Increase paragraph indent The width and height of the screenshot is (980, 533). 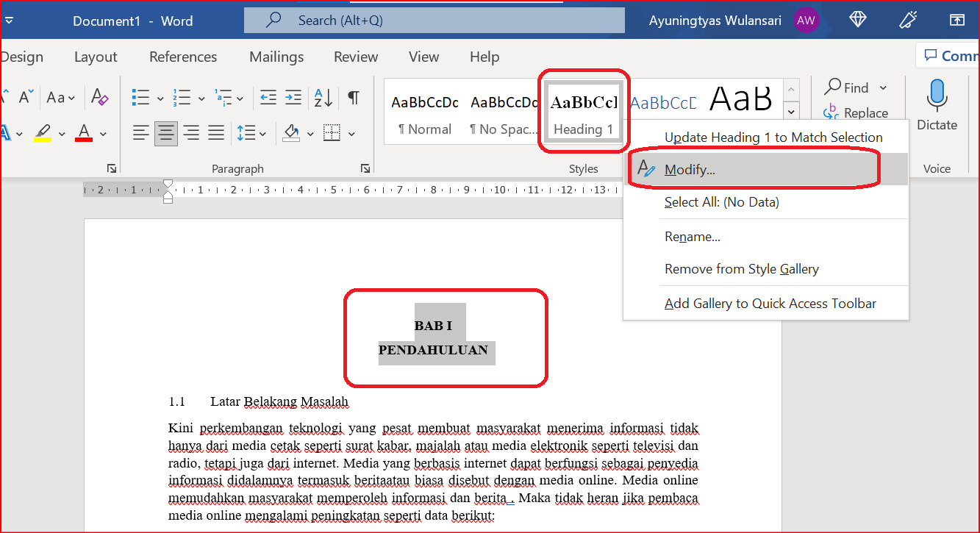pyautogui.click(x=293, y=97)
